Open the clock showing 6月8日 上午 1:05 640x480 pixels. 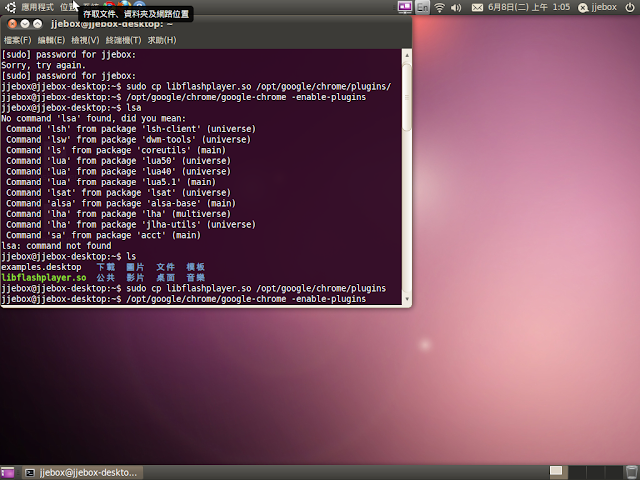529,7
